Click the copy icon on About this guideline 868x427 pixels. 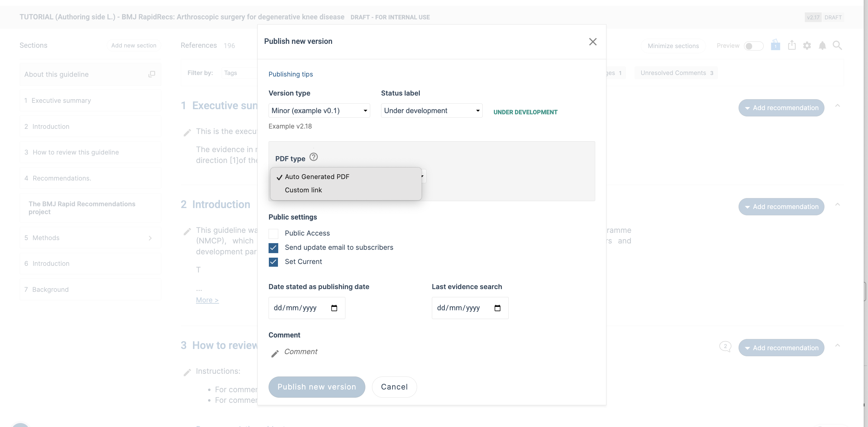152,74
